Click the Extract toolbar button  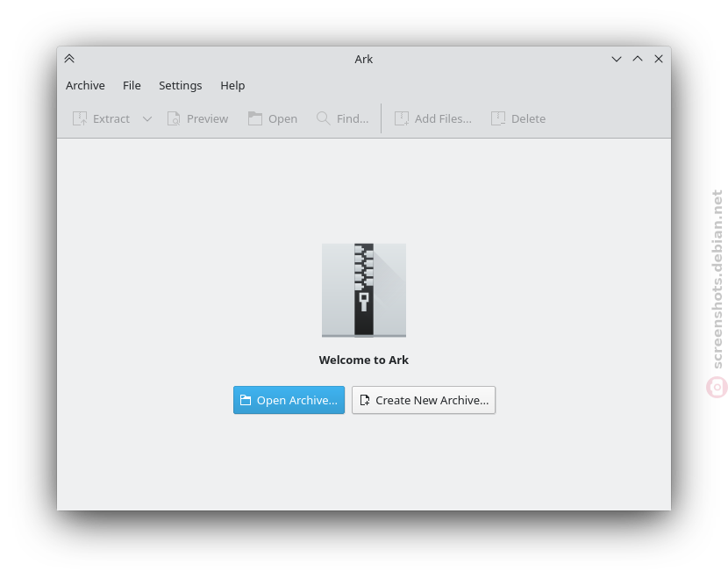click(101, 119)
